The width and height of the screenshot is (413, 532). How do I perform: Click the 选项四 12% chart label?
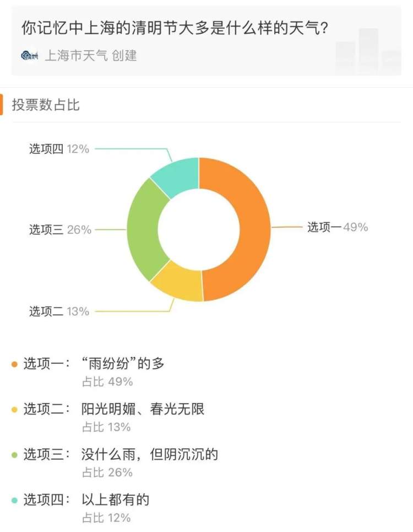click(x=59, y=149)
